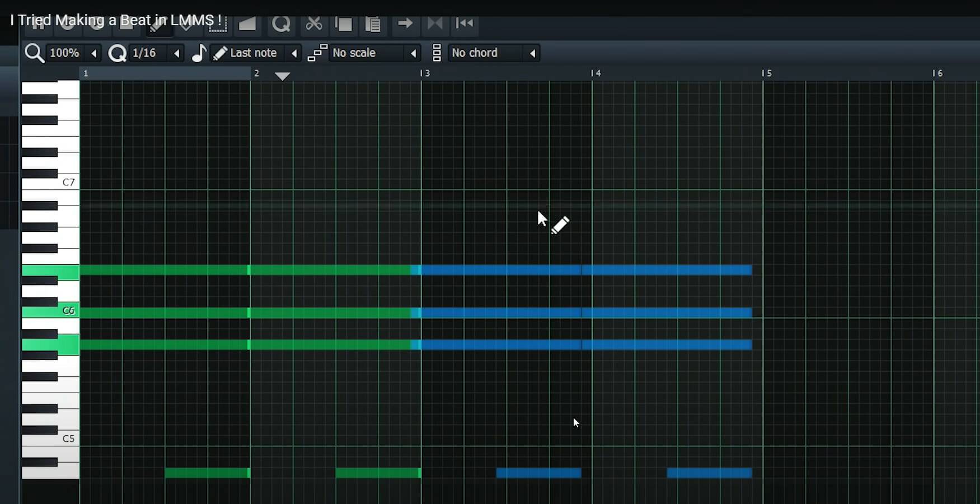Toggle the chord stack icon beside No chord
This screenshot has height=504, width=980.
[x=437, y=53]
